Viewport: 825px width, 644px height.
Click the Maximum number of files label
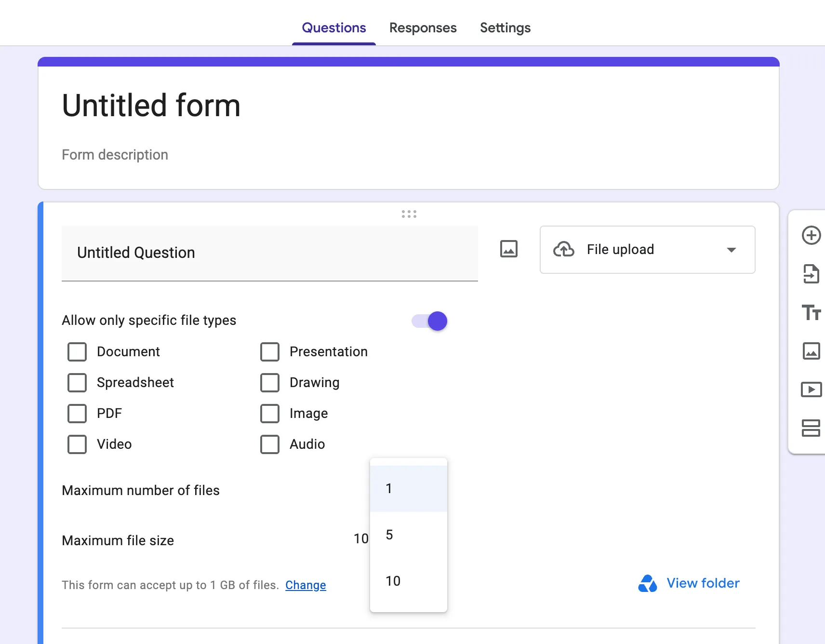[141, 491]
